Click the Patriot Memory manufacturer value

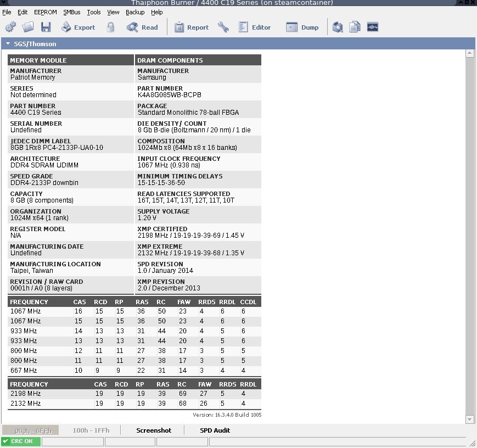32,77
